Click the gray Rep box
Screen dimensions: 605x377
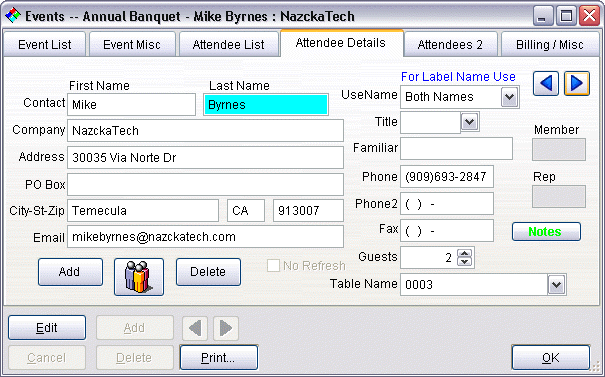[x=559, y=196]
